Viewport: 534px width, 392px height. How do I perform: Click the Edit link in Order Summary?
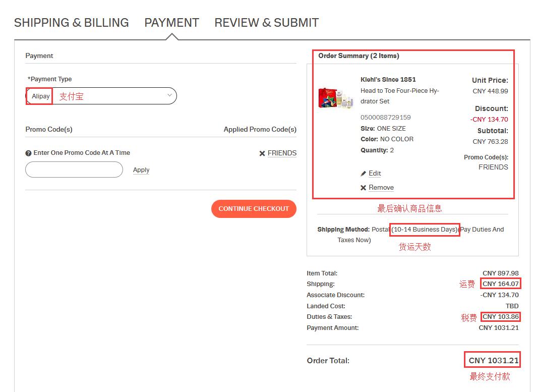375,174
